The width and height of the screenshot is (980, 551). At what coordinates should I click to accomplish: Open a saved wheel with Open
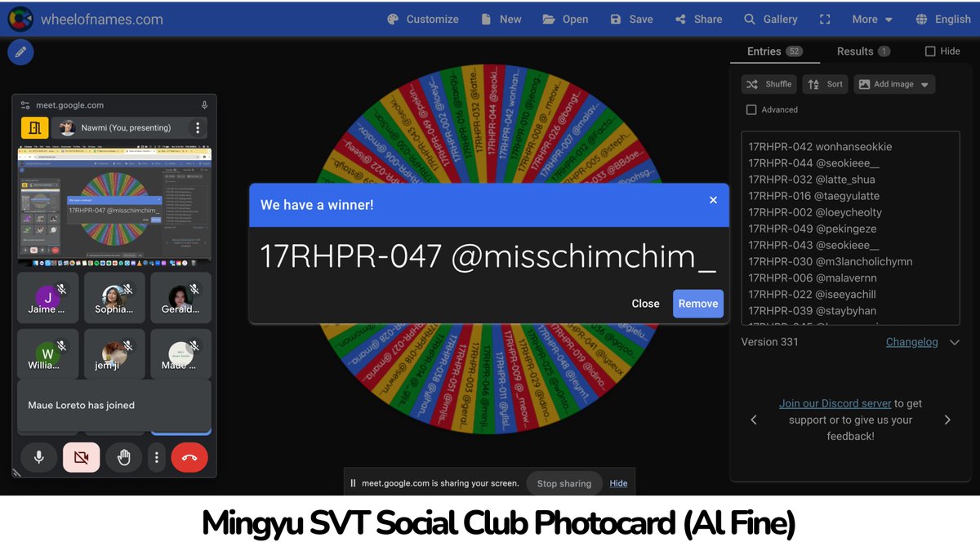[x=565, y=19]
